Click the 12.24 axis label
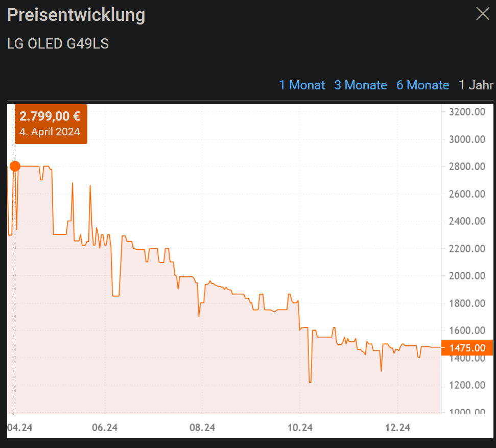496x448 pixels. [397, 428]
